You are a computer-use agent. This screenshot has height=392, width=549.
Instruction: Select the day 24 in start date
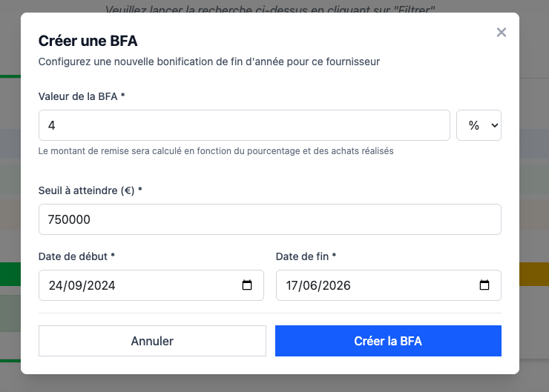(56, 285)
